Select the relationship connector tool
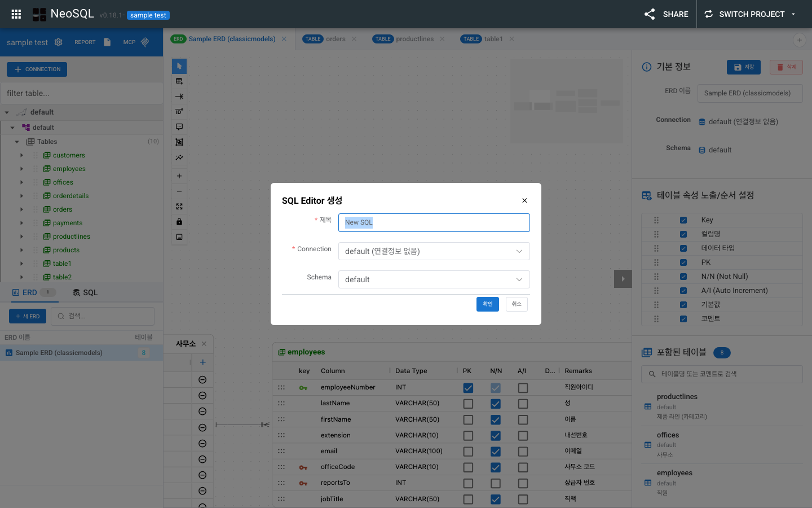The width and height of the screenshot is (812, 508). 179,97
